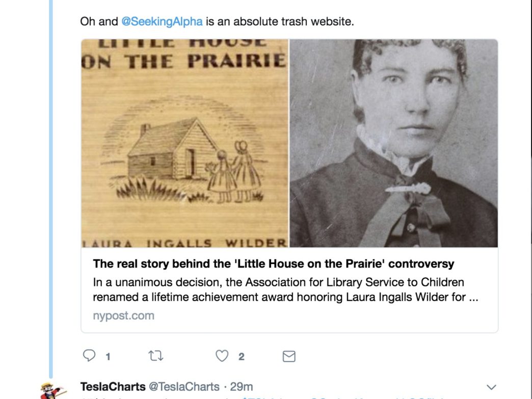The height and width of the screenshot is (399, 532).
Task: Click the reply count number 1
Action: tap(108, 357)
